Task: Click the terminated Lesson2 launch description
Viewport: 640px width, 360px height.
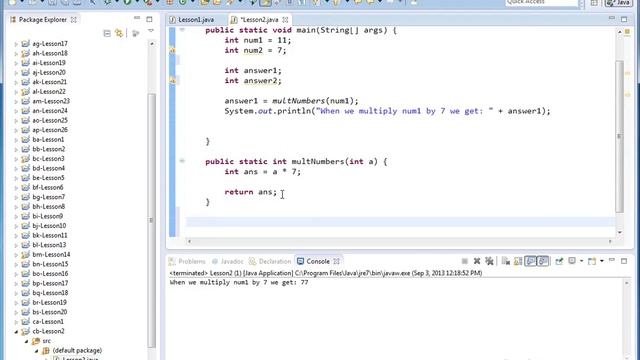Action: coord(326,273)
